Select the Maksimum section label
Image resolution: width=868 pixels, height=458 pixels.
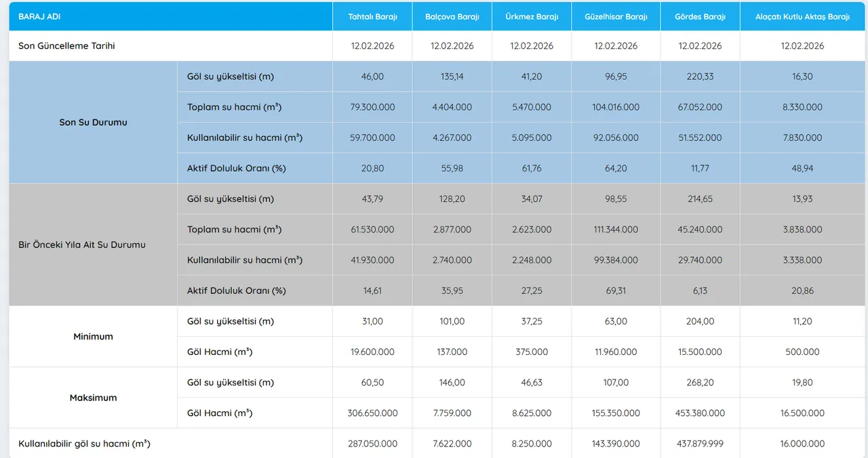93,398
